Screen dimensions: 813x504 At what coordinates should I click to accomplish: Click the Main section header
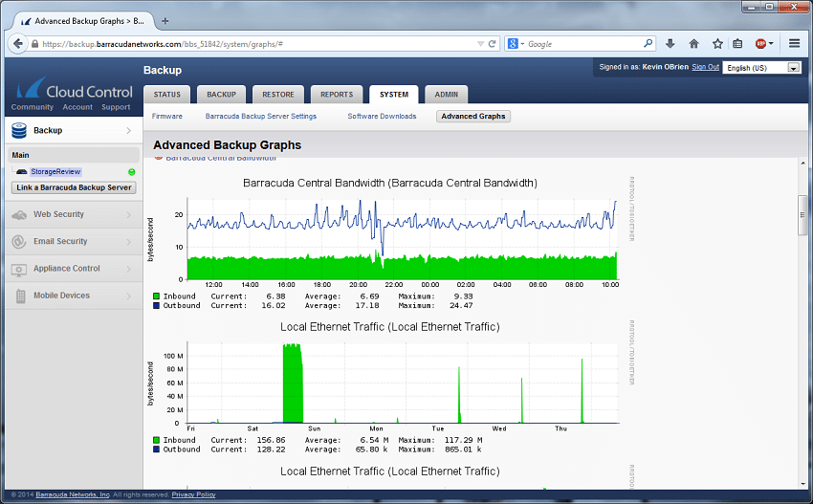[74, 155]
